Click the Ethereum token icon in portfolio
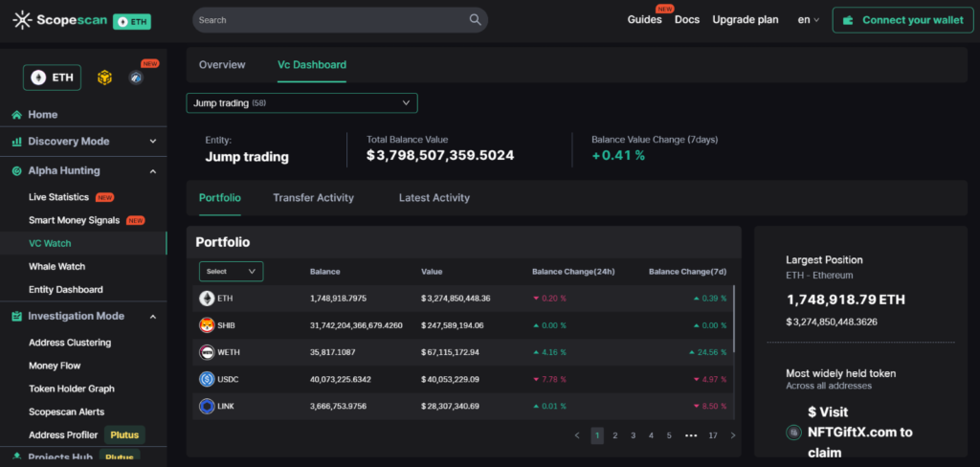The width and height of the screenshot is (980, 467). click(207, 299)
